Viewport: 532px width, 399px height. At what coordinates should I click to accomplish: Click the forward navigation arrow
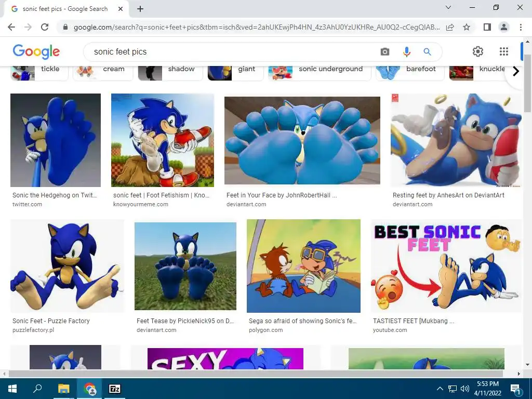[x=28, y=27]
